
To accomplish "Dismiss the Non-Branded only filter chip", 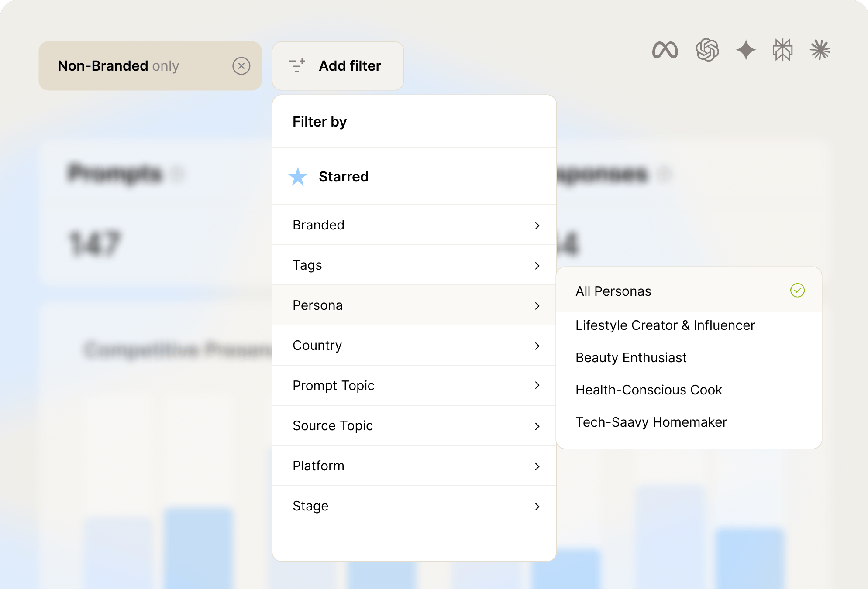I will pos(241,66).
